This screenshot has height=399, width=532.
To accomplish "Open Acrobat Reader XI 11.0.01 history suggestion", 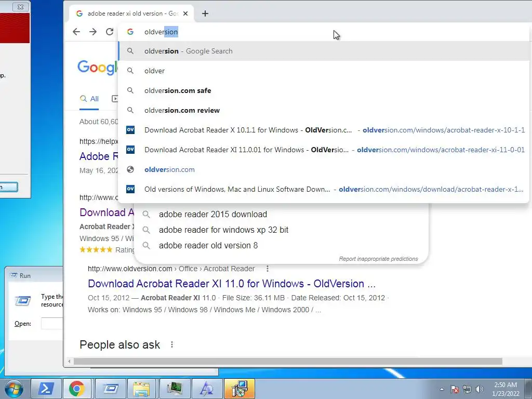I will pyautogui.click(x=324, y=150).
